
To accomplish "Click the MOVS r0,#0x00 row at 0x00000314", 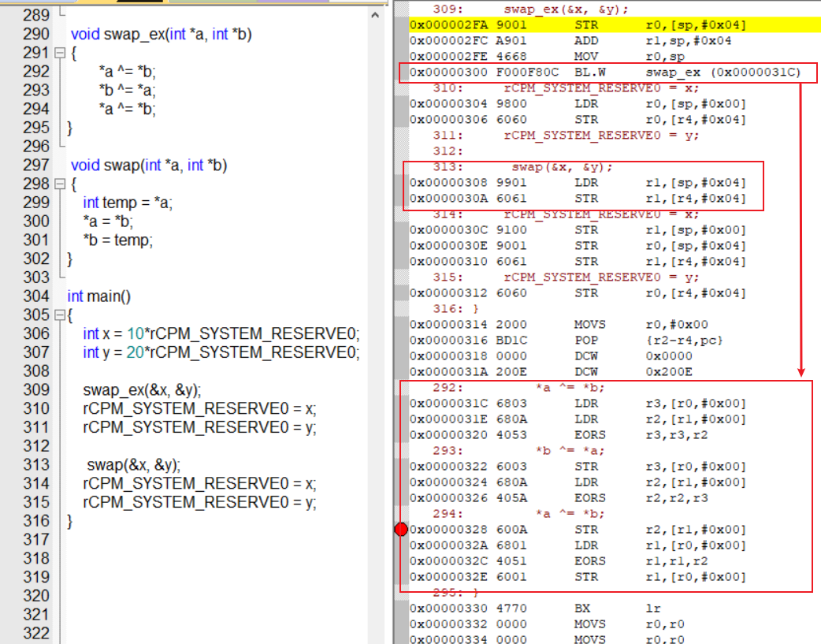I will pos(615,324).
